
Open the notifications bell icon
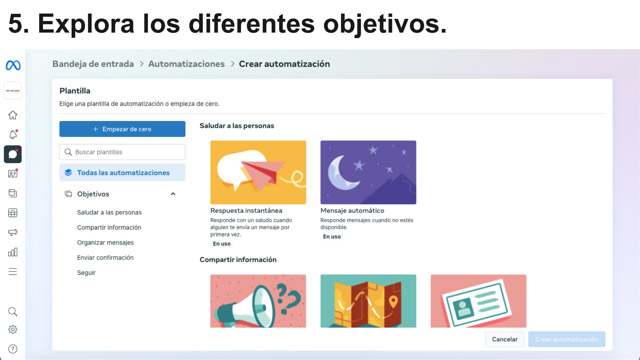tap(13, 135)
